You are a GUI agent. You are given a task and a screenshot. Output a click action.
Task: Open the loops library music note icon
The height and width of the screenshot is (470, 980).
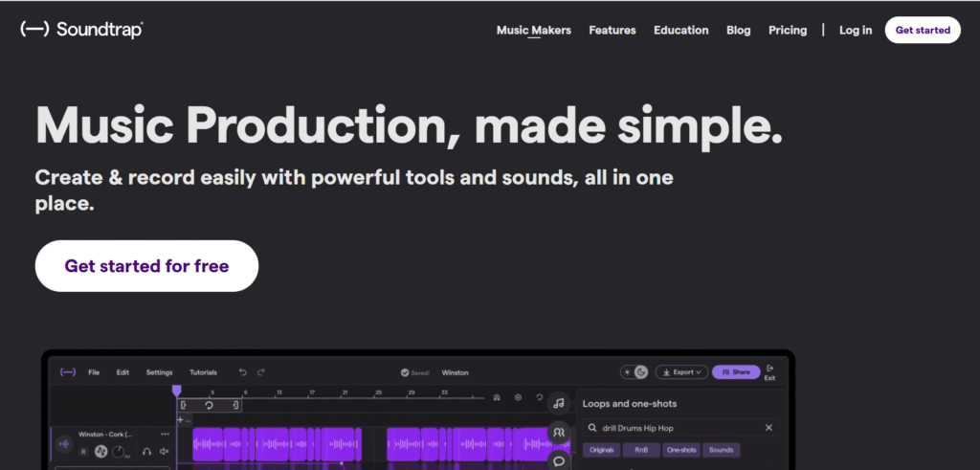(558, 403)
